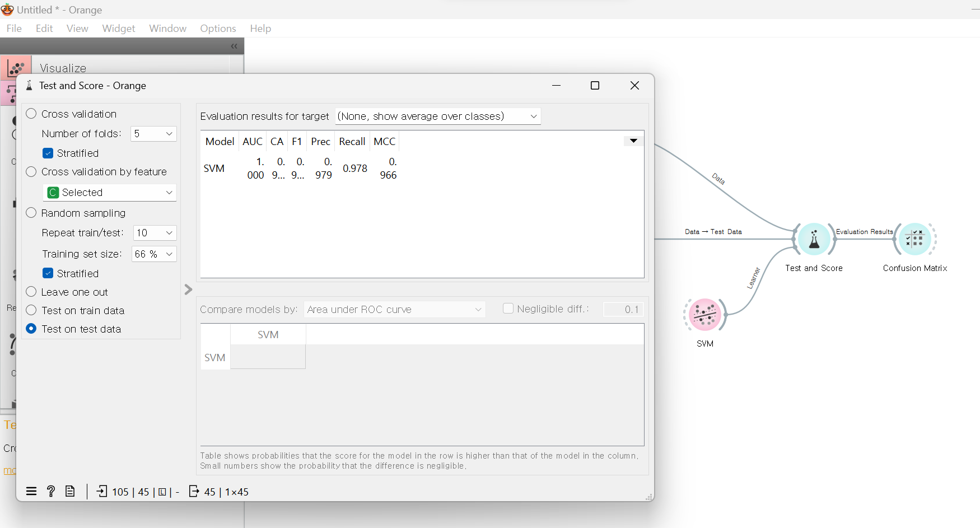Viewport: 980px width, 528px height.
Task: Click the SVM row header in the comparison table
Action: pyautogui.click(x=215, y=357)
